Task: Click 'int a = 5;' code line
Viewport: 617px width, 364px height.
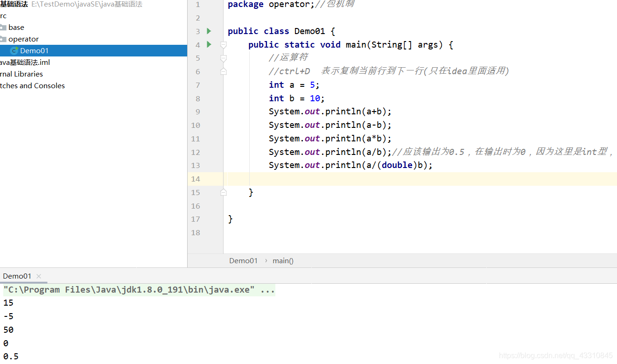Action: point(294,85)
